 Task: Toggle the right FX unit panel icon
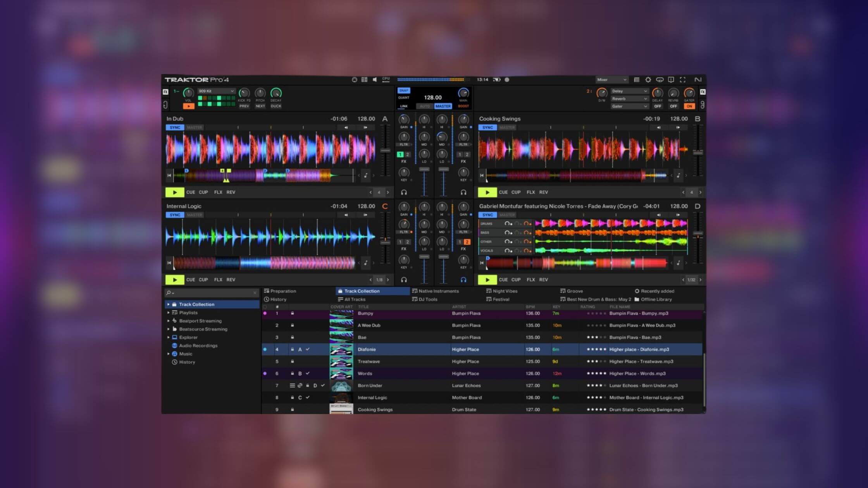click(x=703, y=92)
